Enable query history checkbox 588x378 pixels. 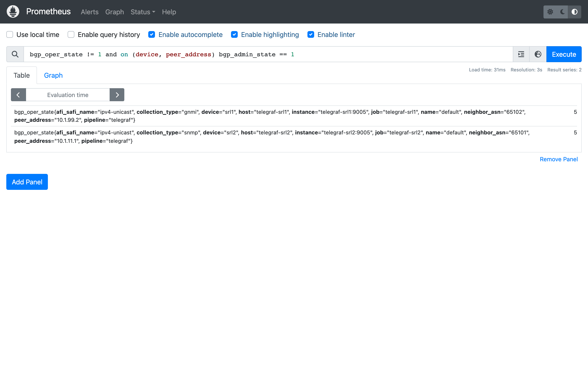pos(71,35)
